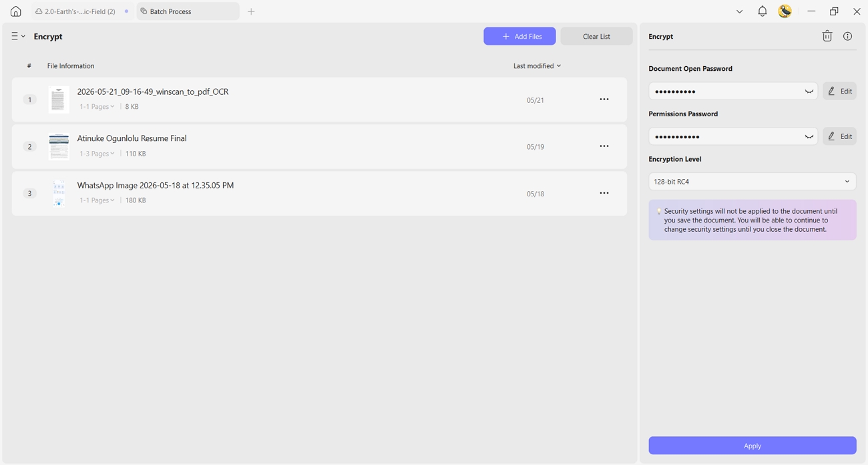The height and width of the screenshot is (465, 868).
Task: Open more options for Atinuke Ogunlolu Resume
Action: [x=604, y=146]
